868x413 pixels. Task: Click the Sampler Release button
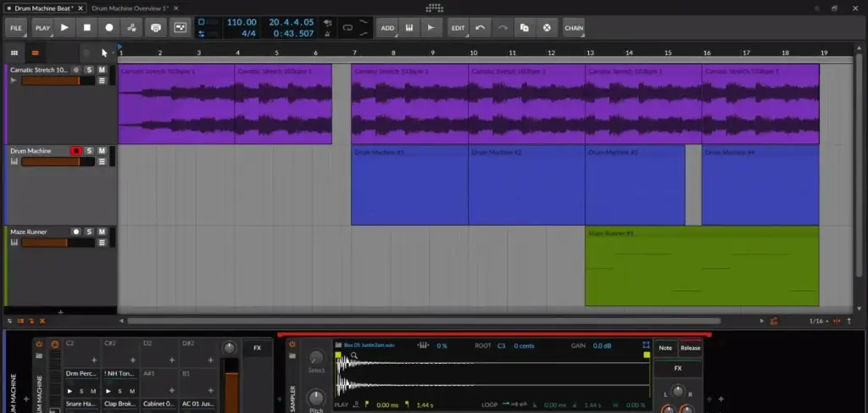(690, 349)
